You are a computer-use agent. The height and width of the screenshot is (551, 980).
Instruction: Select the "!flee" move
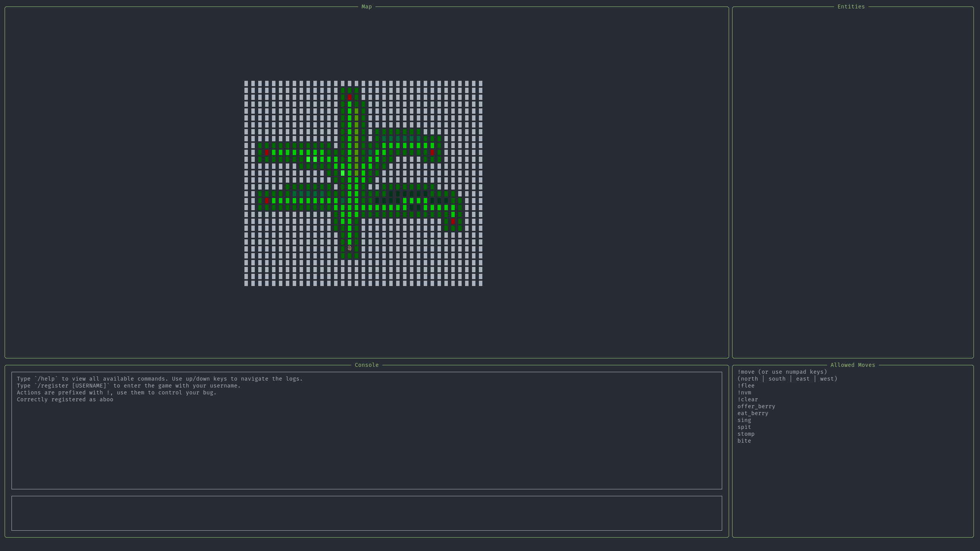pos(746,386)
